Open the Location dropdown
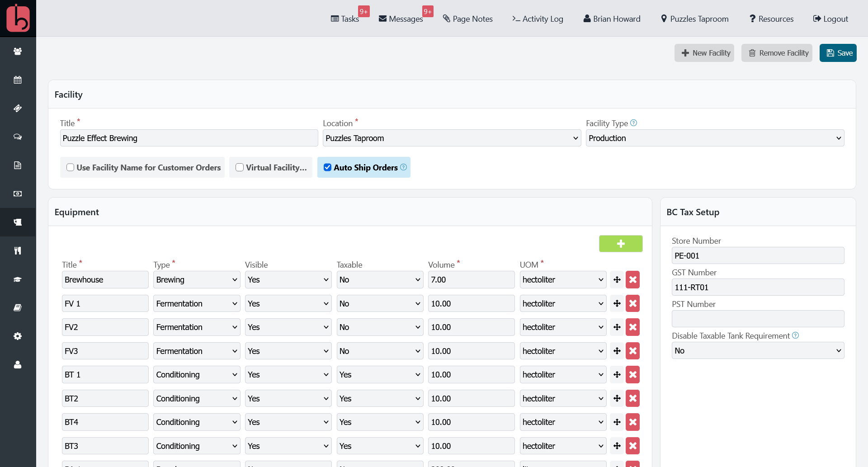868x467 pixels. point(452,138)
